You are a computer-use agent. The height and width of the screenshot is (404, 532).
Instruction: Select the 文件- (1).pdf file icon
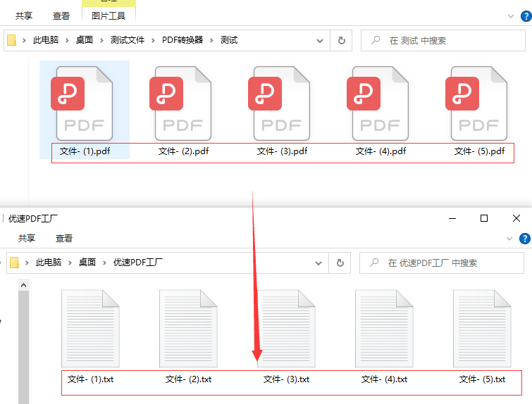(82, 103)
